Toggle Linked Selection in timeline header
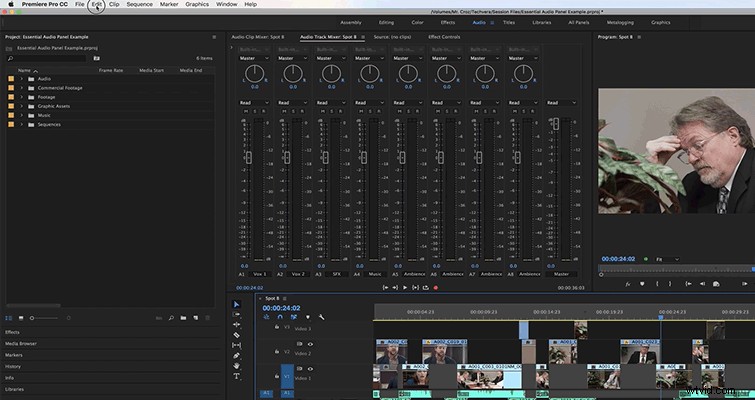 [x=294, y=317]
